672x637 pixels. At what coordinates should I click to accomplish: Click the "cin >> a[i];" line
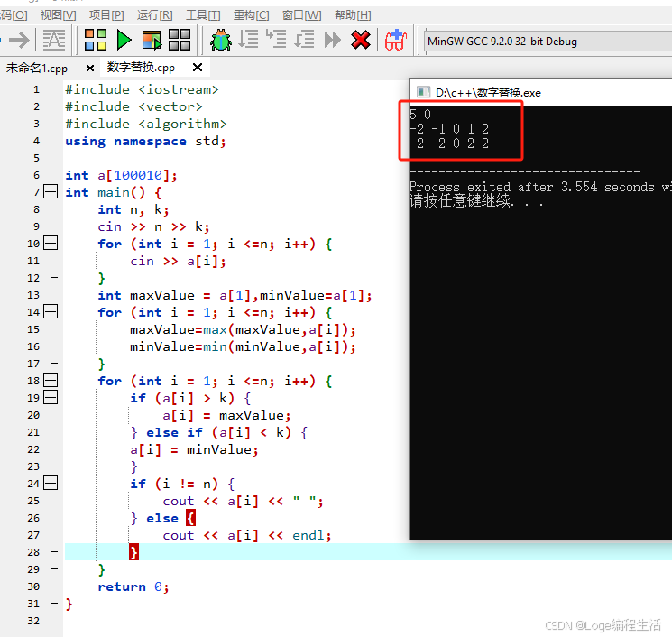click(179, 261)
